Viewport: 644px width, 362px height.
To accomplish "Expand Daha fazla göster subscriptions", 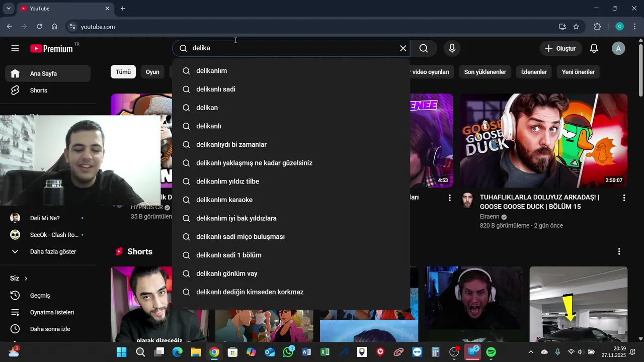I will point(48,251).
